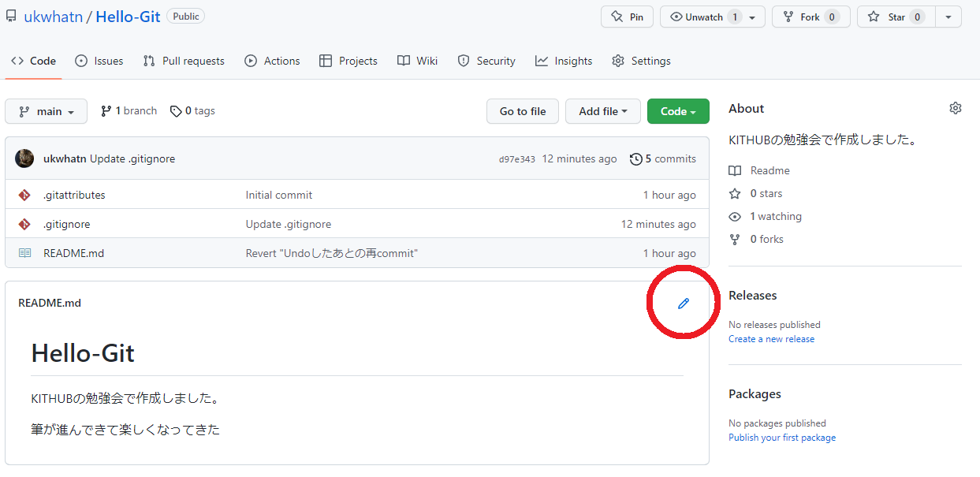Click the Go to file button
The image size is (980, 477).
point(523,110)
